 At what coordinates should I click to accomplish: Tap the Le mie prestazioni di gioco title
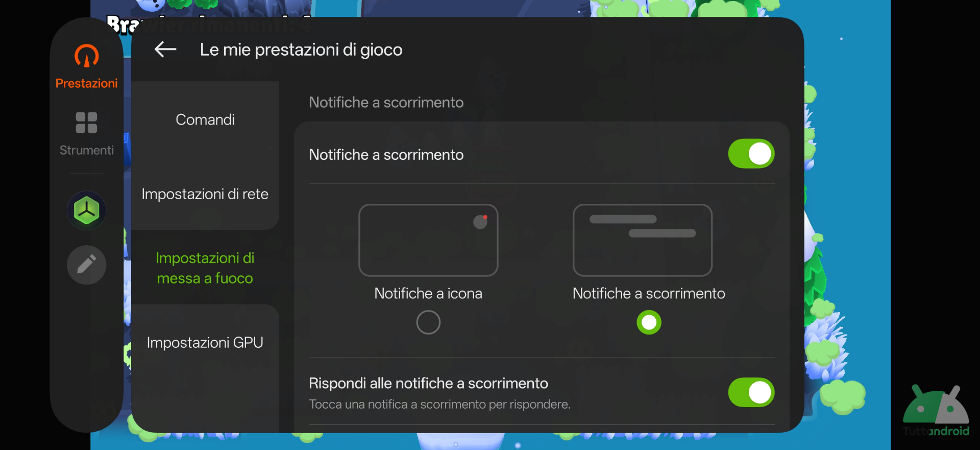[301, 50]
